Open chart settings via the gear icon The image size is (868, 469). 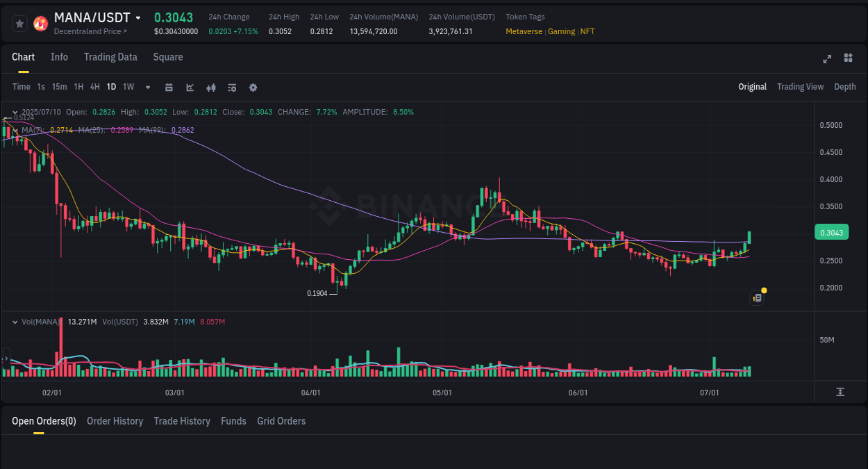pyautogui.click(x=253, y=87)
